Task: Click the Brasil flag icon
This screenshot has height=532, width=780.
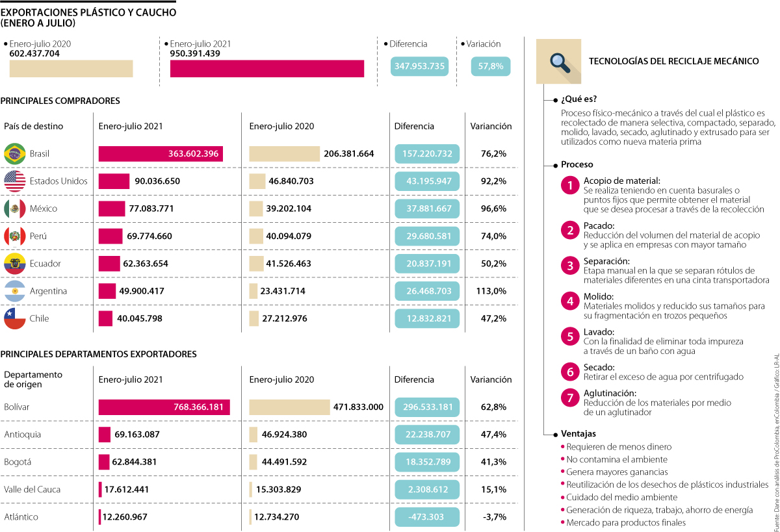Action: pyautogui.click(x=14, y=154)
